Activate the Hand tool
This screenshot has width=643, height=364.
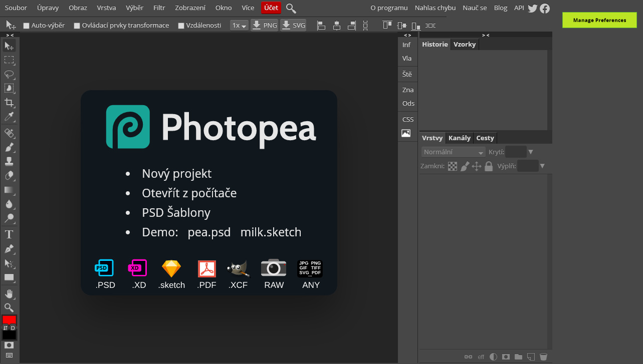click(x=9, y=293)
